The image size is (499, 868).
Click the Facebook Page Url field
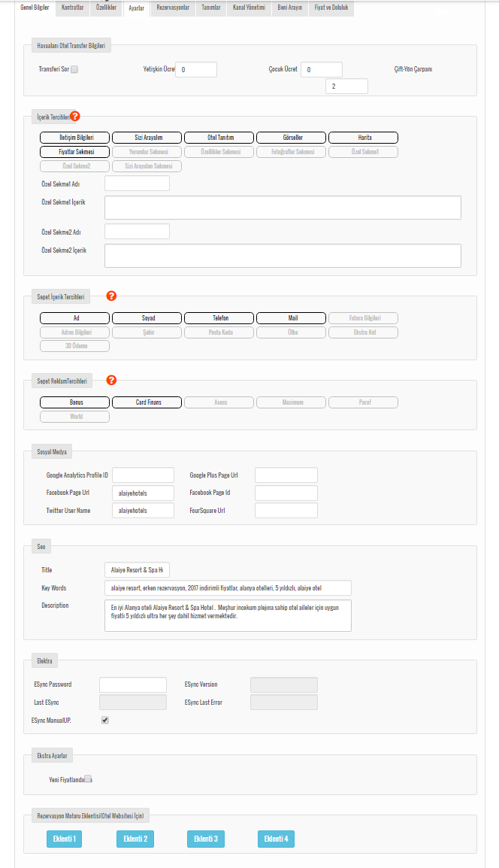pos(144,493)
